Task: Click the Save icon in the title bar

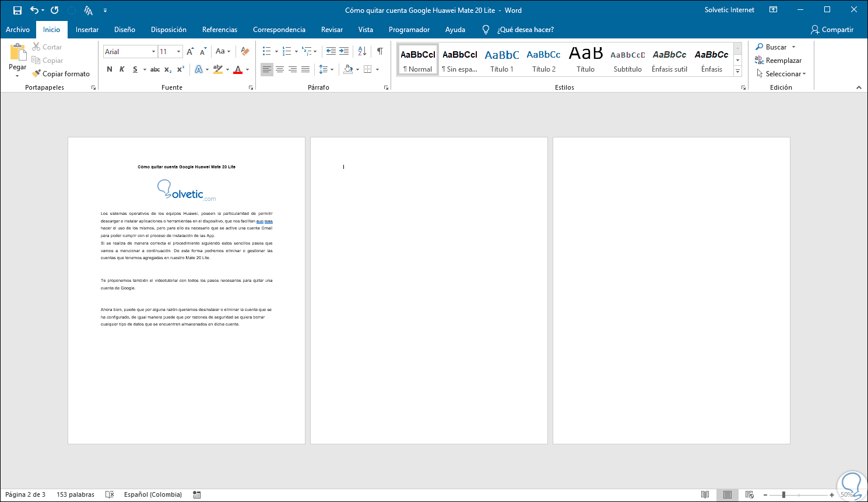Action: 17,10
